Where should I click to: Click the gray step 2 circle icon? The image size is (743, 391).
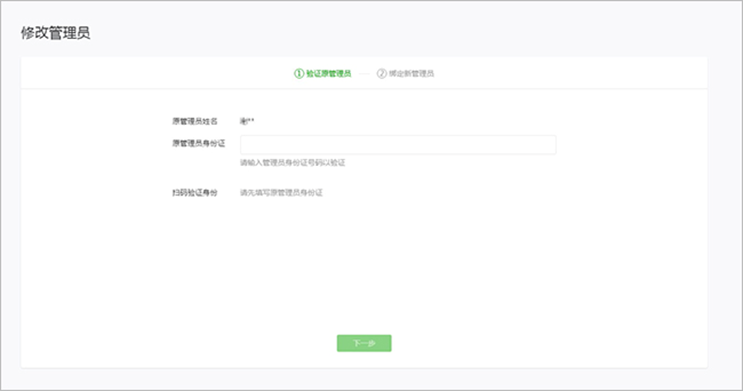tap(381, 73)
